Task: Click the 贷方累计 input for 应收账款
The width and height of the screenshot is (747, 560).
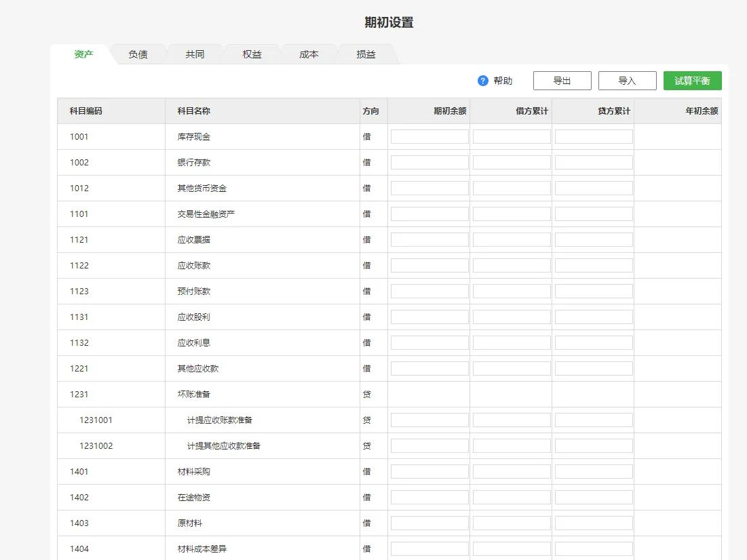Action: (594, 264)
